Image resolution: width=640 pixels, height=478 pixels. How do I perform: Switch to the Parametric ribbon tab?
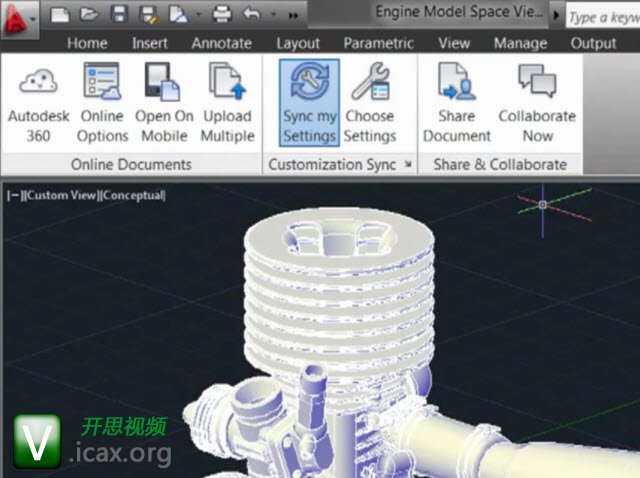click(378, 43)
